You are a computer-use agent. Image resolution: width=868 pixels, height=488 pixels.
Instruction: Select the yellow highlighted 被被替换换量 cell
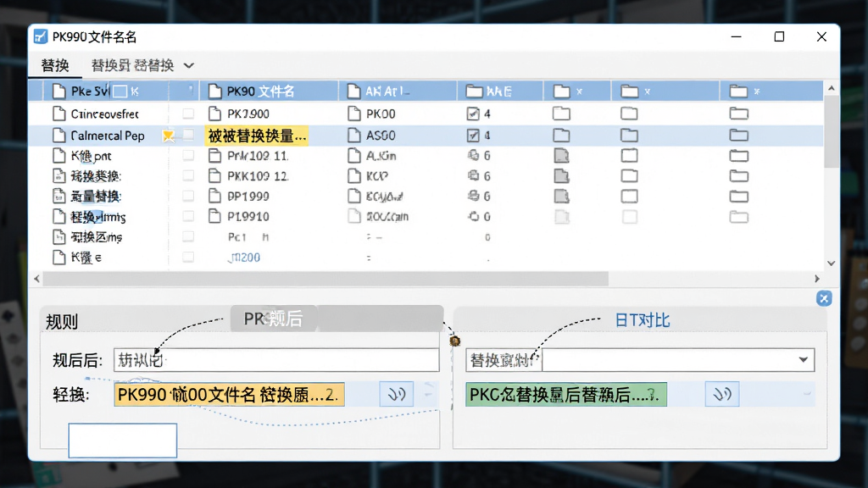tap(256, 136)
